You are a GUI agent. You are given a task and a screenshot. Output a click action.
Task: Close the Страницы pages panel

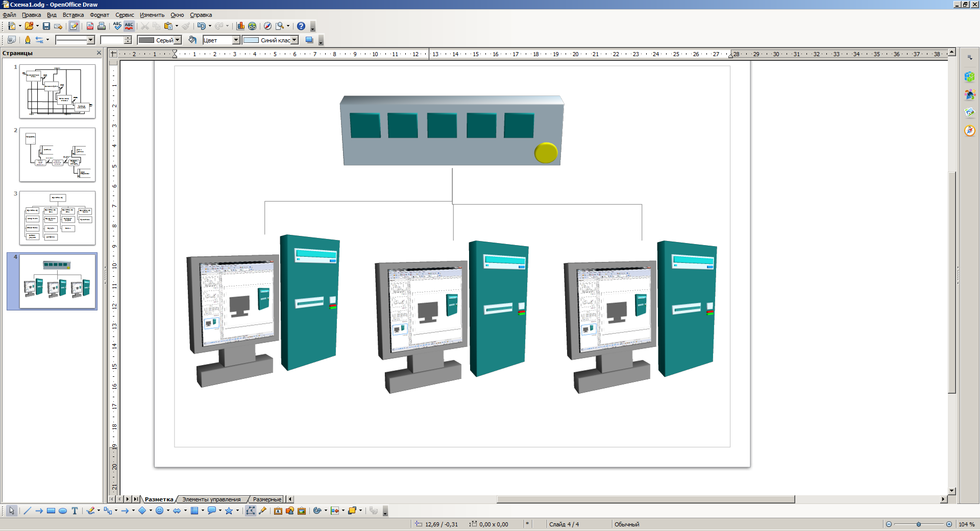coord(99,53)
